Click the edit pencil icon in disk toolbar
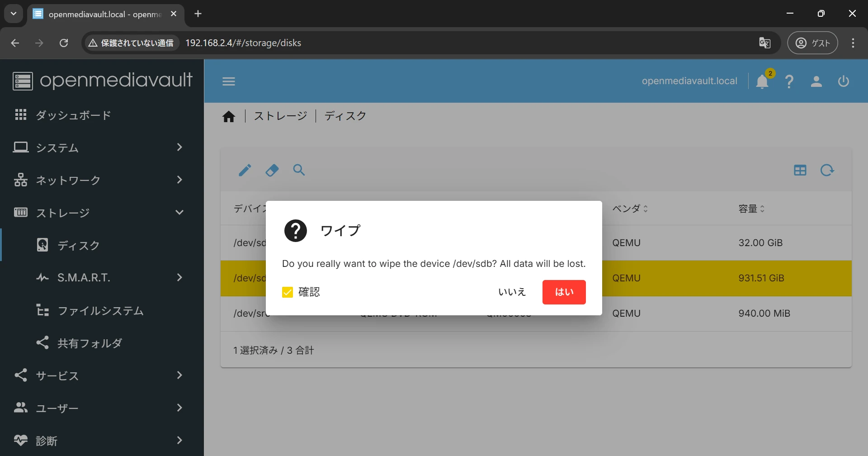 pyautogui.click(x=245, y=171)
